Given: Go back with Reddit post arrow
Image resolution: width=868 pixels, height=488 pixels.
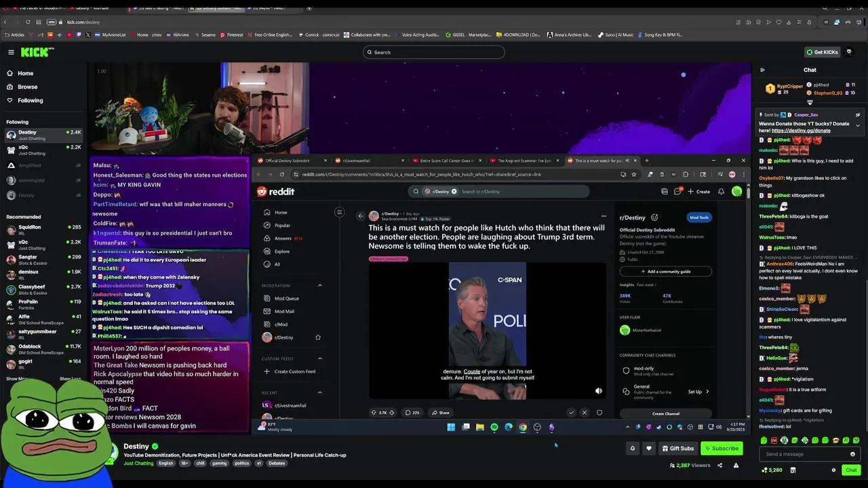Looking at the screenshot, I should pyautogui.click(x=361, y=216).
